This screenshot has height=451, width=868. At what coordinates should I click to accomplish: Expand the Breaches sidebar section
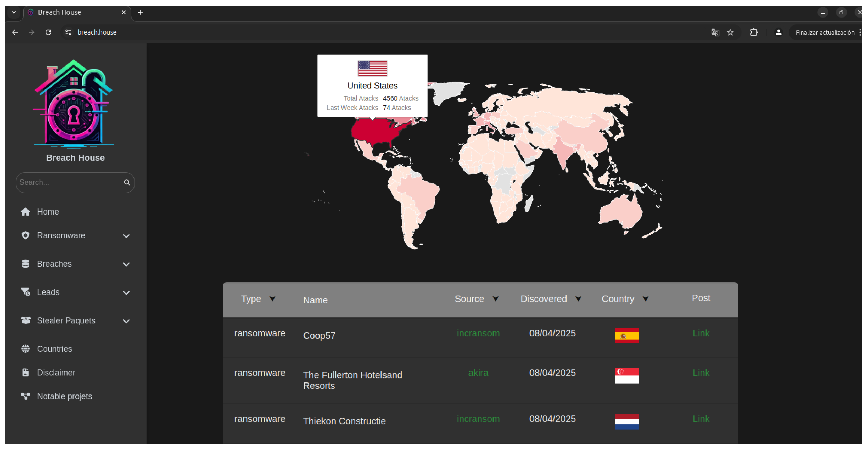pos(126,264)
